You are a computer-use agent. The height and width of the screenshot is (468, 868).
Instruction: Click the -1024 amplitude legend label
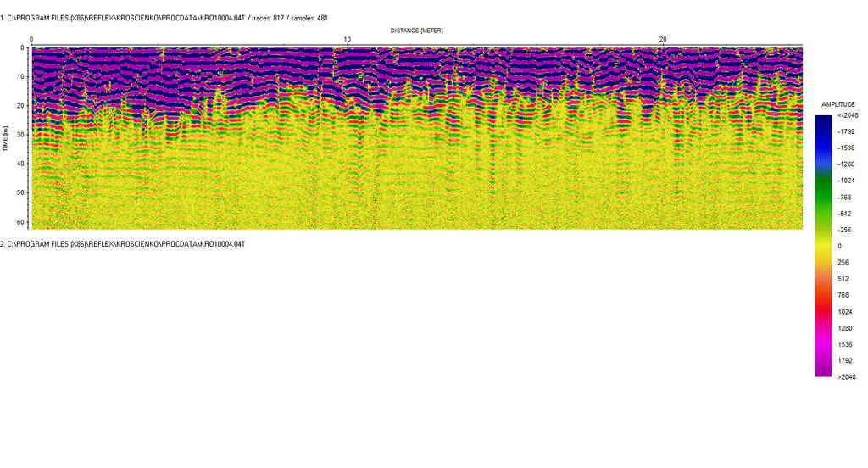[x=848, y=181]
